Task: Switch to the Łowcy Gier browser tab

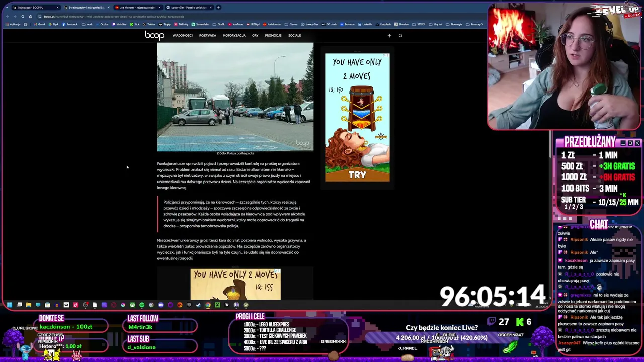Action: pos(189,8)
